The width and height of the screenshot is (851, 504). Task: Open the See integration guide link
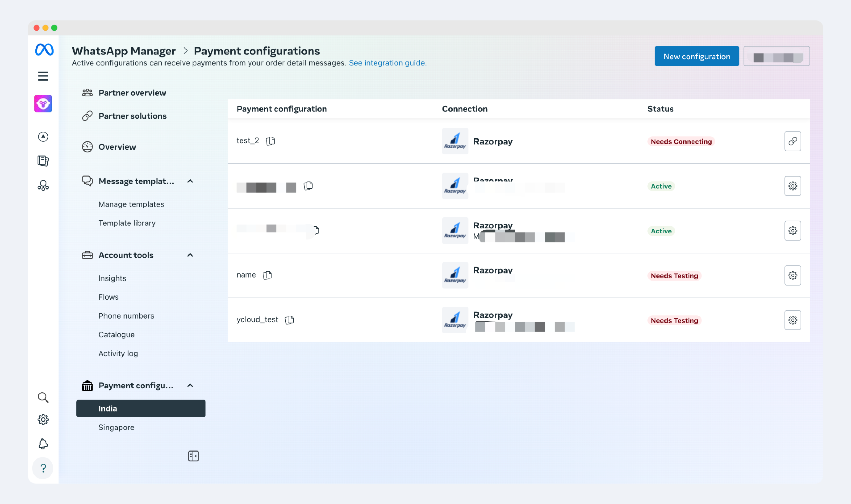388,63
